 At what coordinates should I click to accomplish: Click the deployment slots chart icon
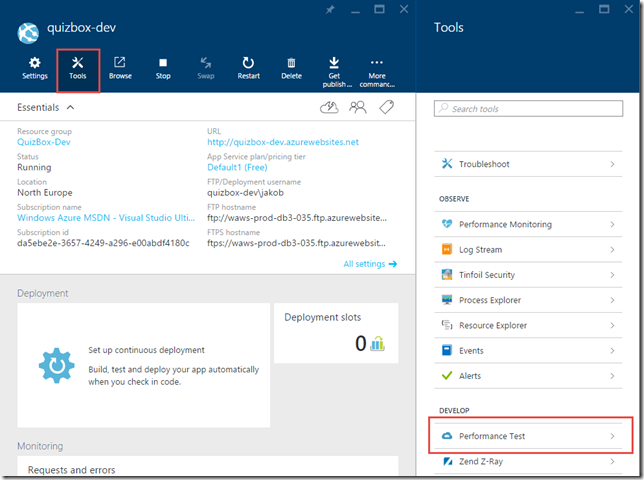coord(377,343)
